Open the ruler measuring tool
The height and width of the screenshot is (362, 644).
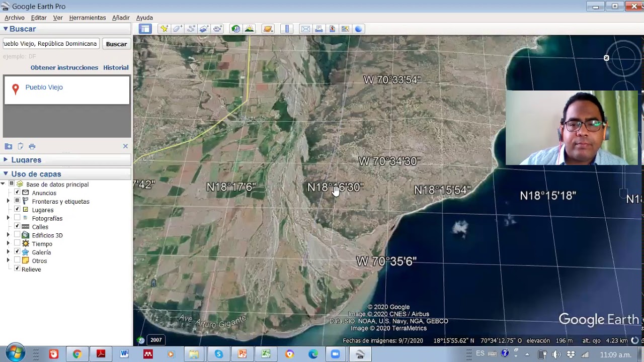287,29
